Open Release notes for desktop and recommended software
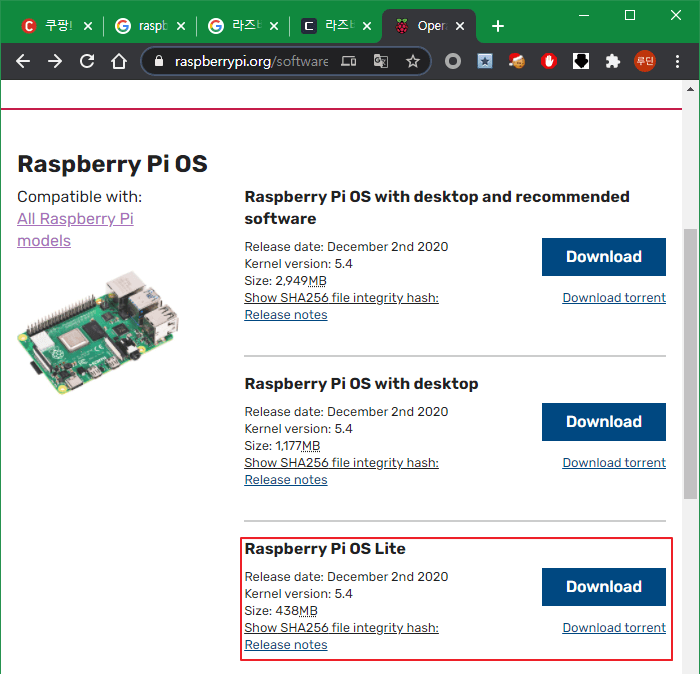This screenshot has width=700, height=674. (286, 315)
